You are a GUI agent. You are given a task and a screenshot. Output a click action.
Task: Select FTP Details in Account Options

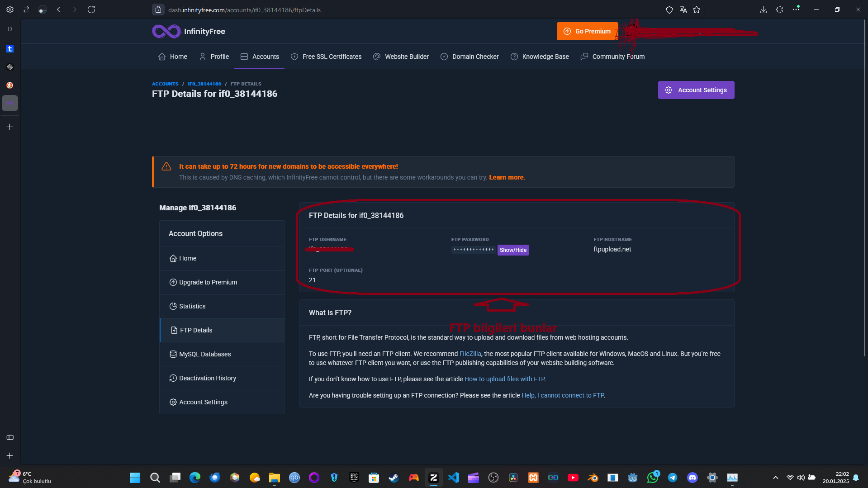point(222,330)
